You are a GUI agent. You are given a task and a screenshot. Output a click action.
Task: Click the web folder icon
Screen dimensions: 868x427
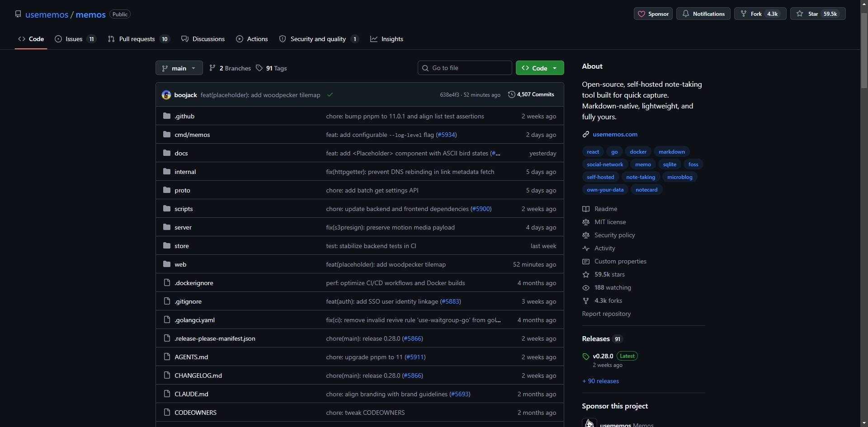tap(167, 264)
